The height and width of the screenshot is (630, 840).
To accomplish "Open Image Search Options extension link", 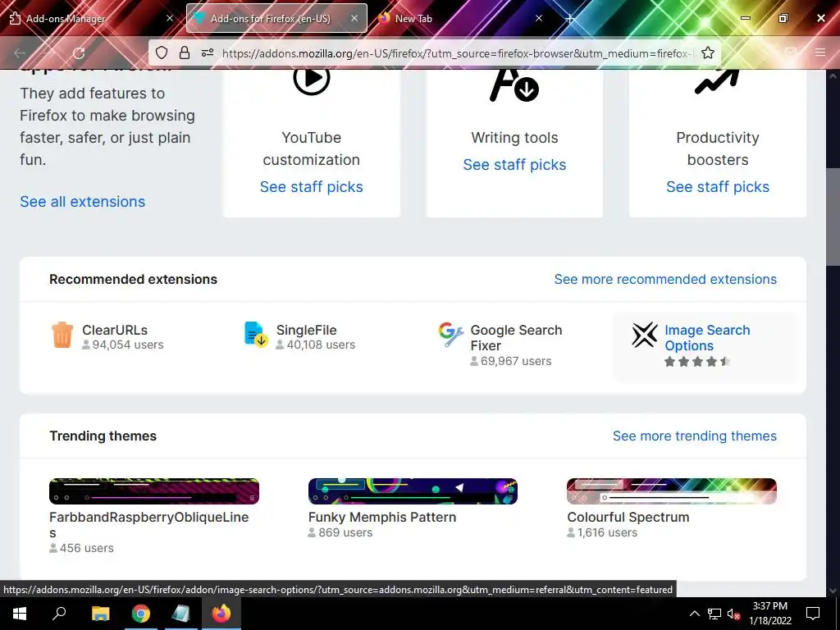I will coord(707,337).
